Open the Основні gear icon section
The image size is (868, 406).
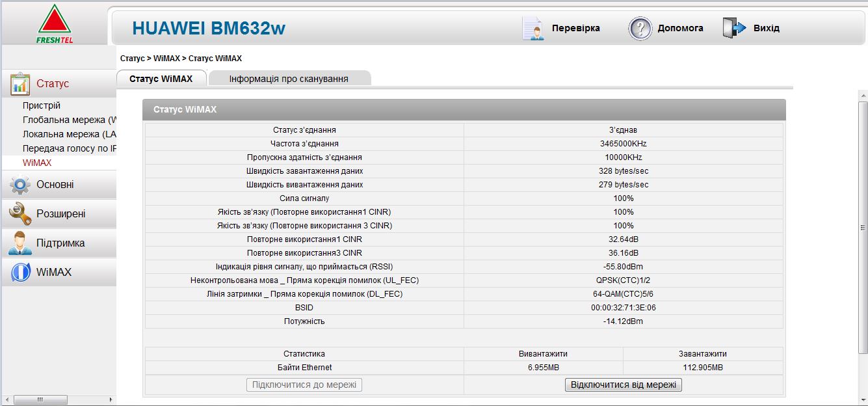coord(20,185)
